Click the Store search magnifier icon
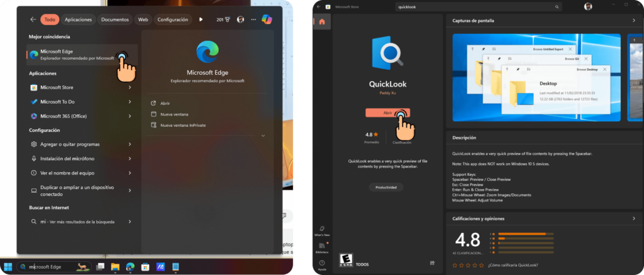 pos(557,7)
